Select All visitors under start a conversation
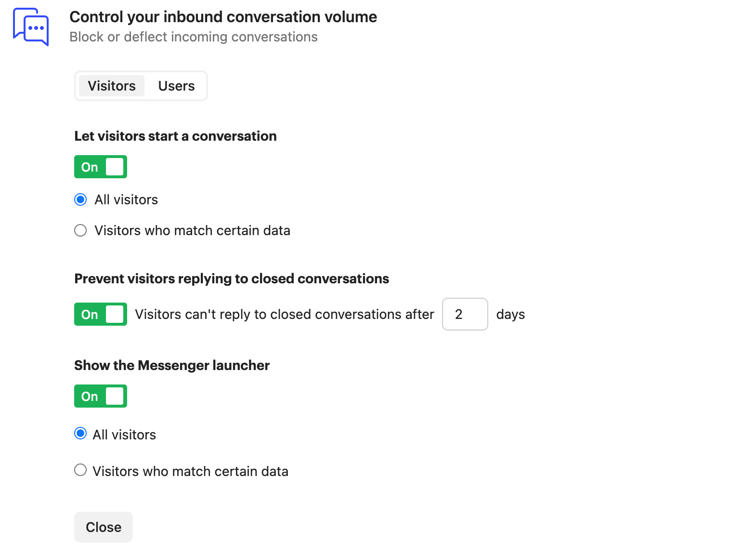The height and width of the screenshot is (556, 756). [x=80, y=199]
